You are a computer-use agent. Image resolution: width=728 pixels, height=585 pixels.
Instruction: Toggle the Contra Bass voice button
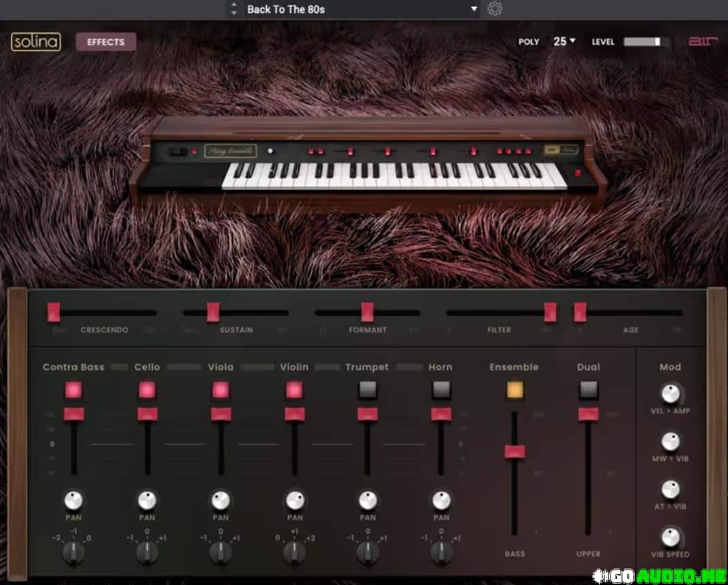(74, 390)
